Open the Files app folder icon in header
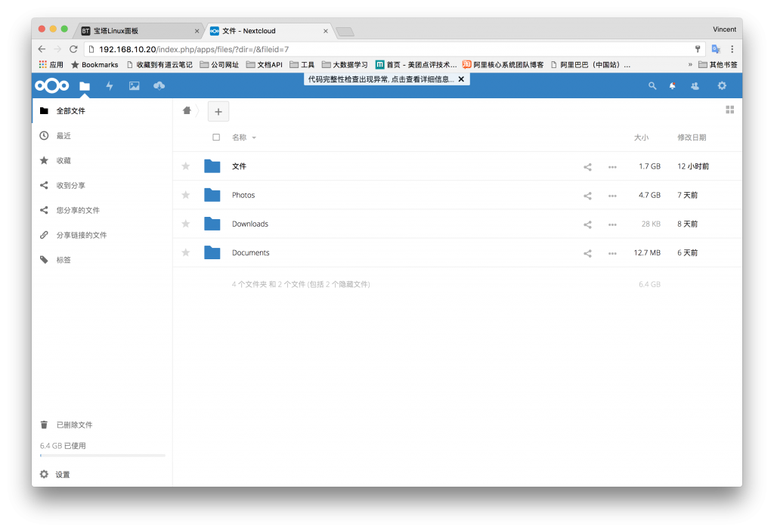 85,86
